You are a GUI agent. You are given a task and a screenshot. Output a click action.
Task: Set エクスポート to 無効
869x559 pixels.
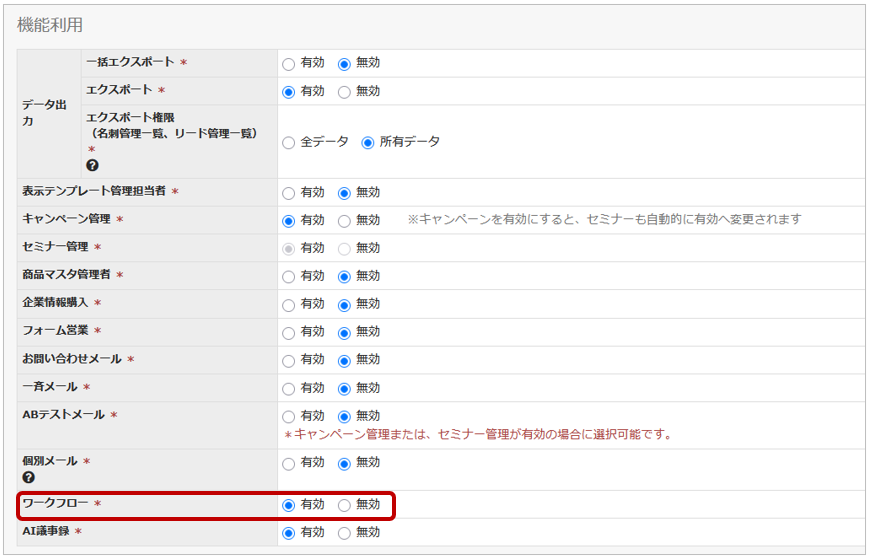[x=344, y=92]
